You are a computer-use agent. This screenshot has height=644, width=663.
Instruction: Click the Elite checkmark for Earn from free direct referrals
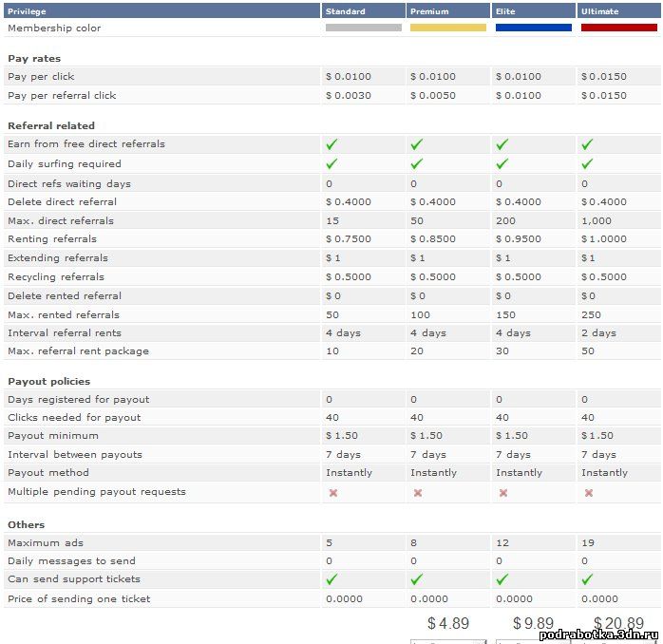coord(502,144)
